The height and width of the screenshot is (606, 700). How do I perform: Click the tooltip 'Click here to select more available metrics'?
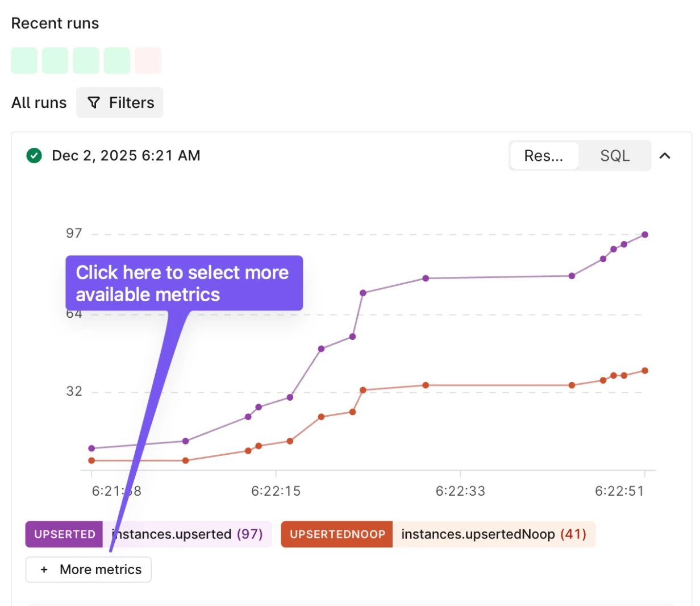(184, 283)
